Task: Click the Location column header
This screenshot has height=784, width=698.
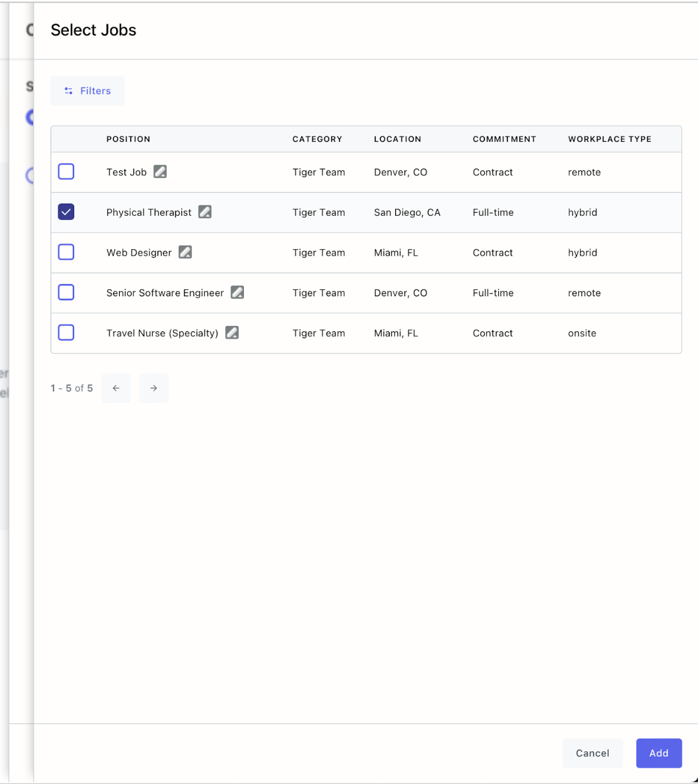Action: pyautogui.click(x=397, y=139)
